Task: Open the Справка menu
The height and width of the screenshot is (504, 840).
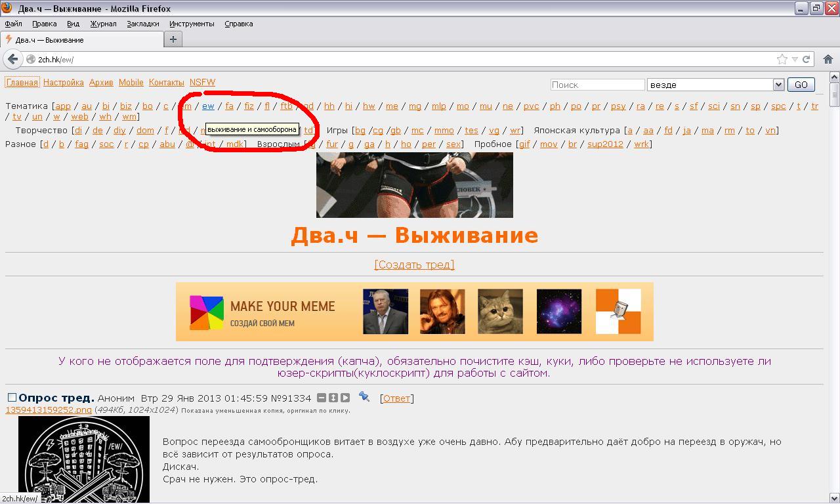Action: 239,24
